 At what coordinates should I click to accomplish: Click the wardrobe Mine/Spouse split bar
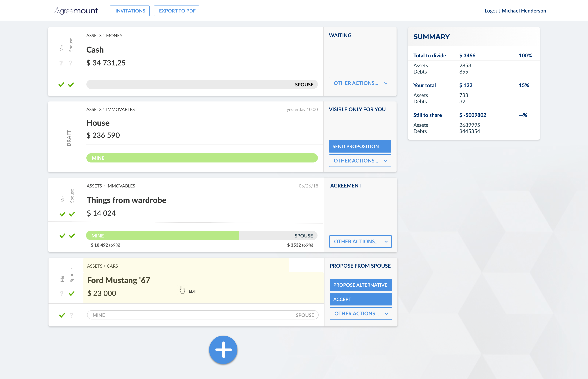click(x=202, y=235)
